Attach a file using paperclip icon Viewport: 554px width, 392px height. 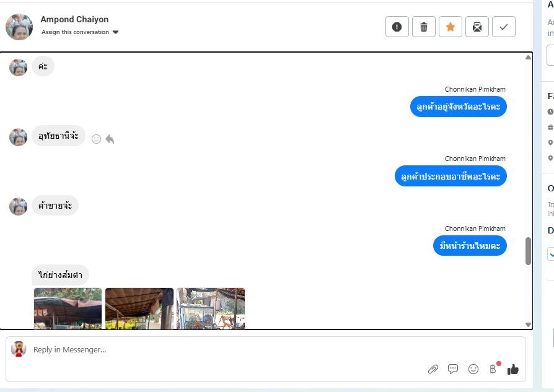[433, 369]
